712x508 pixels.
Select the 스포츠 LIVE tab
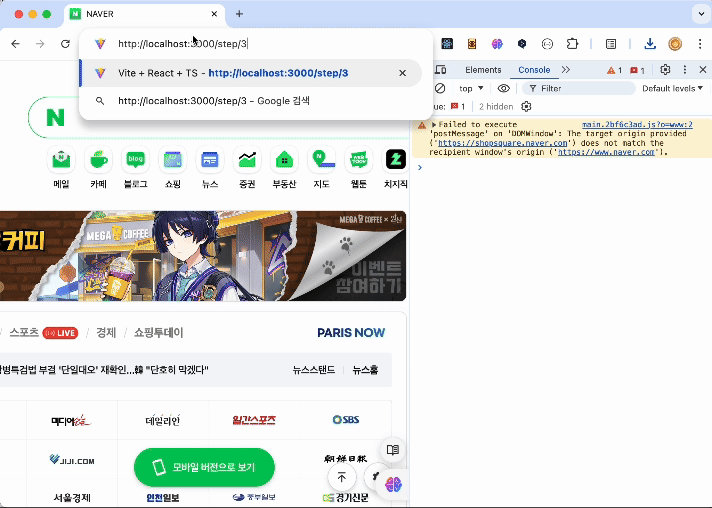tap(44, 332)
